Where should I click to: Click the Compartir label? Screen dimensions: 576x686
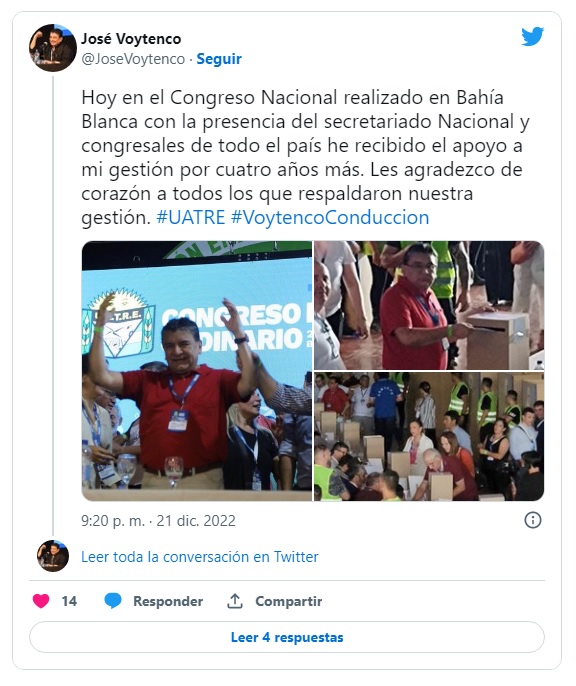(289, 601)
